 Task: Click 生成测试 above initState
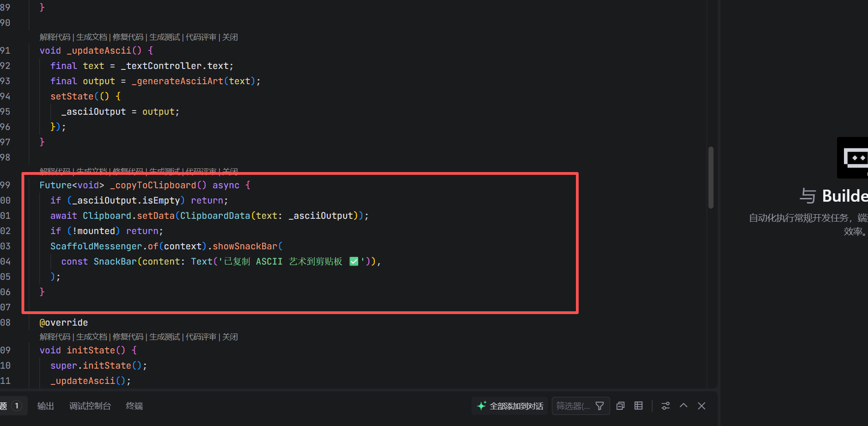tap(165, 337)
